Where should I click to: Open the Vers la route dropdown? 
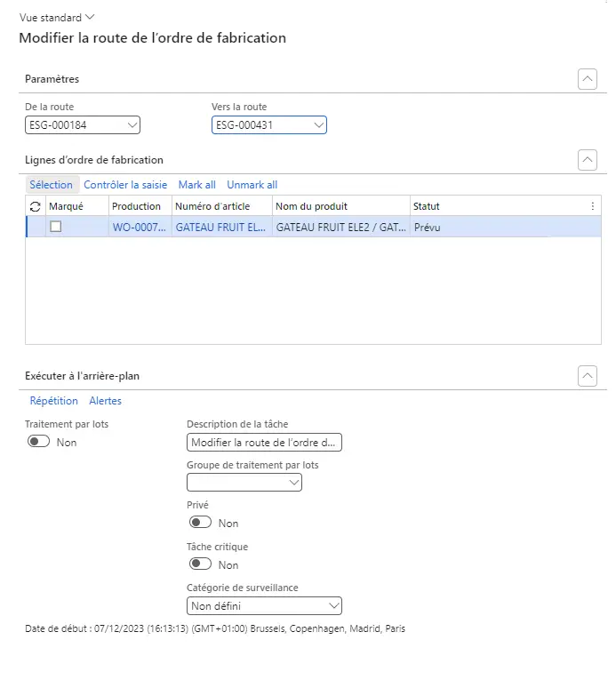(x=319, y=125)
